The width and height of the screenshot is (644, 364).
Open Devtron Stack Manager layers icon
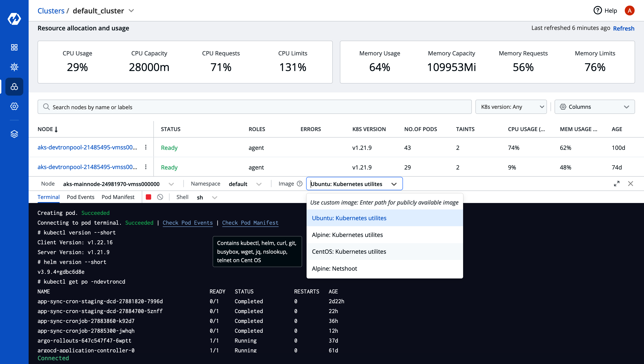14,134
